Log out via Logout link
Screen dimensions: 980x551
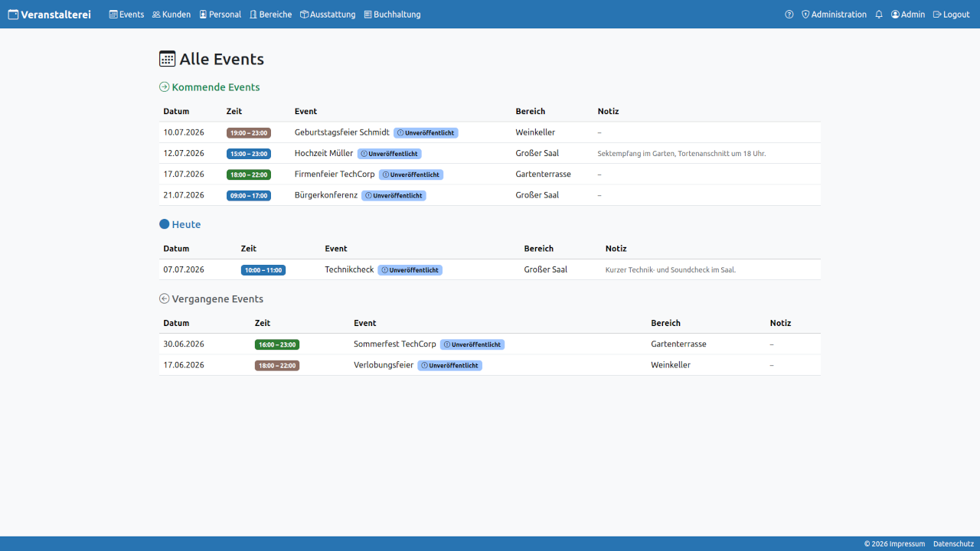(951, 15)
